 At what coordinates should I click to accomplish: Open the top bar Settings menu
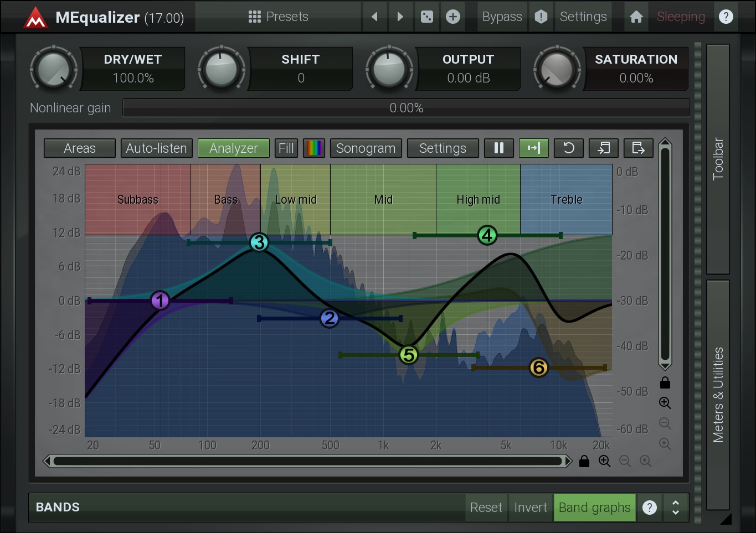click(583, 17)
